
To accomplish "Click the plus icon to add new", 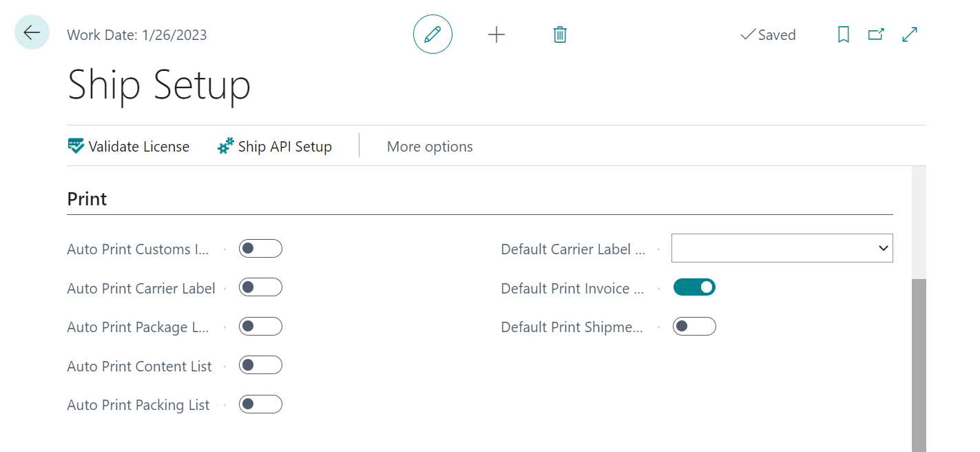I will (496, 34).
